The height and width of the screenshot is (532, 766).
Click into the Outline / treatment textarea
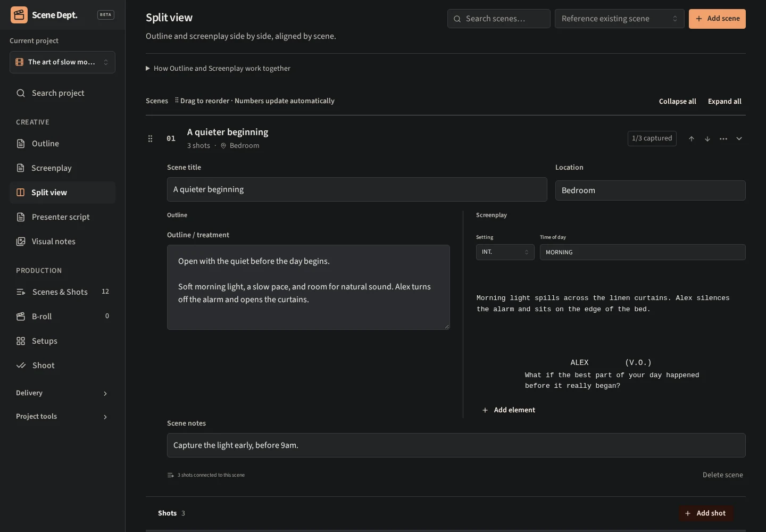pos(309,287)
